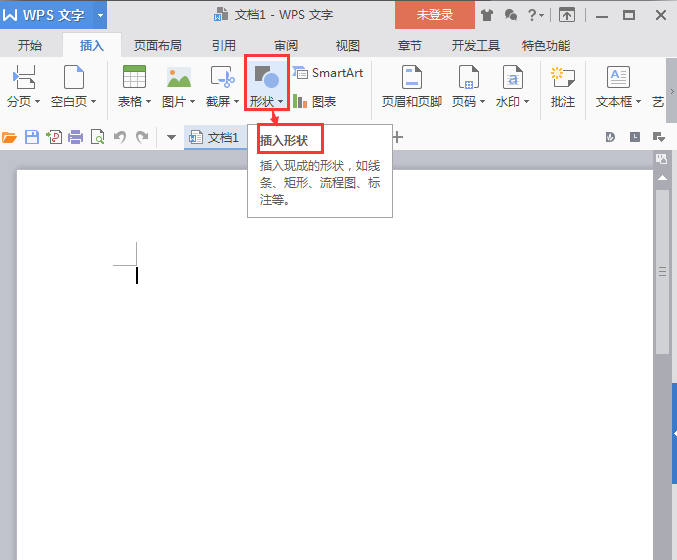Expand the 水印 dropdown arrow
Viewport: 677px width, 560px height.
pyautogui.click(x=526, y=102)
